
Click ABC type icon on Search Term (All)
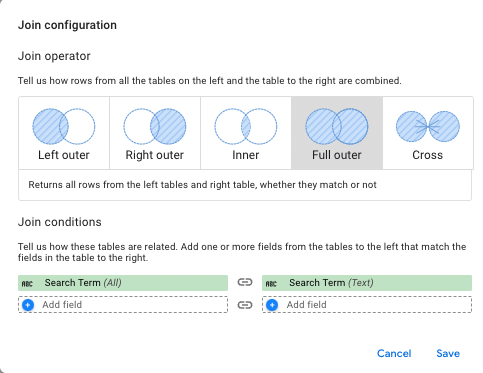27,283
